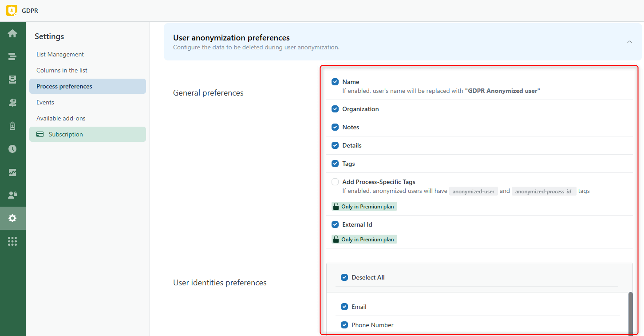Click the credit card icon beside Subscription
The width and height of the screenshot is (644, 336).
pyautogui.click(x=40, y=134)
